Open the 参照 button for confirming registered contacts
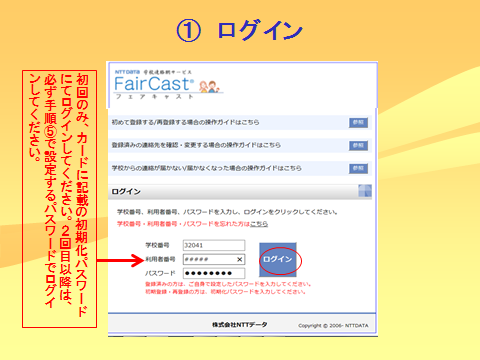The height and width of the screenshot is (360, 480). coord(358,146)
